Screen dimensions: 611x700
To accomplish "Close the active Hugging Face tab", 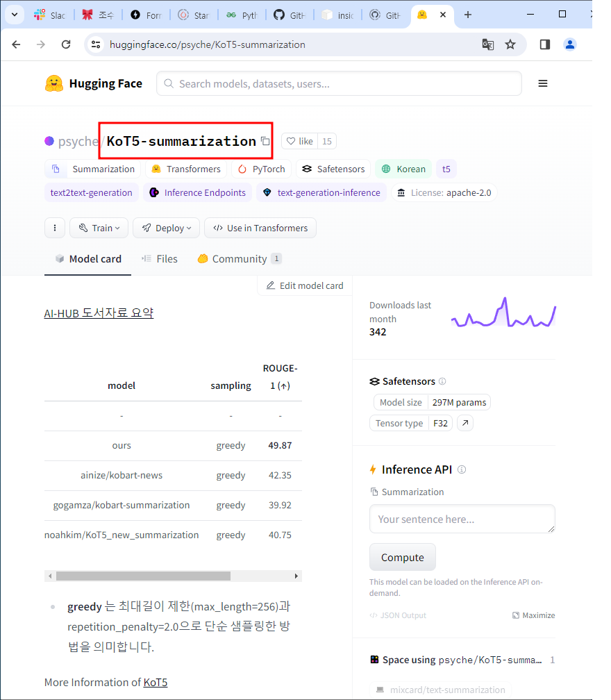I will point(443,15).
